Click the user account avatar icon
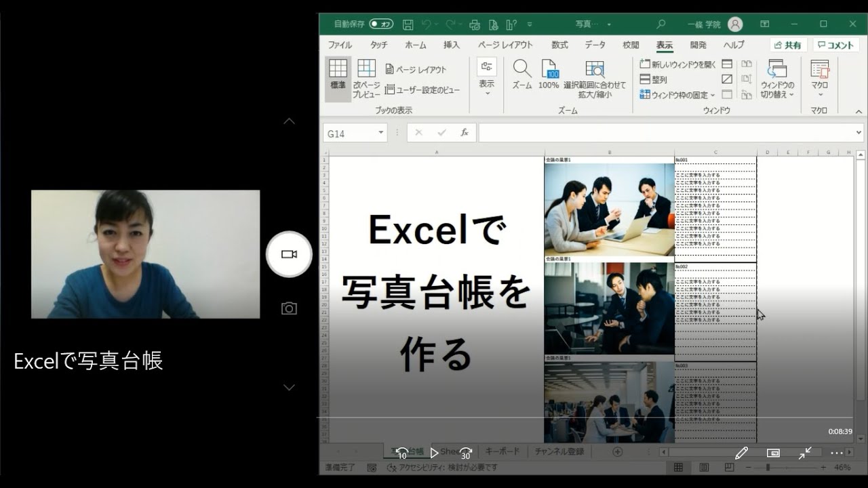This screenshot has height=488, width=868. coord(735,24)
